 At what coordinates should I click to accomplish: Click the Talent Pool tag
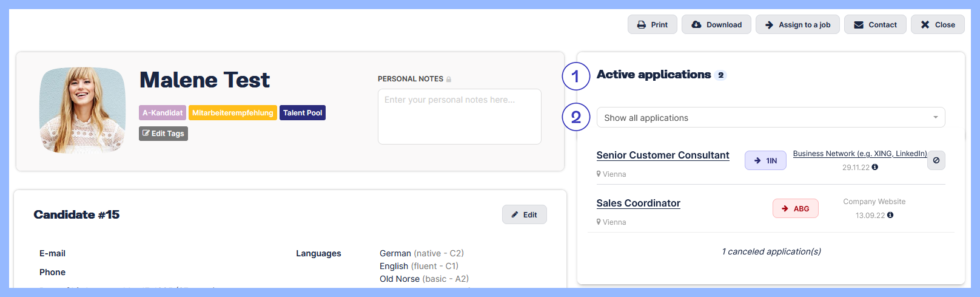[x=302, y=113]
